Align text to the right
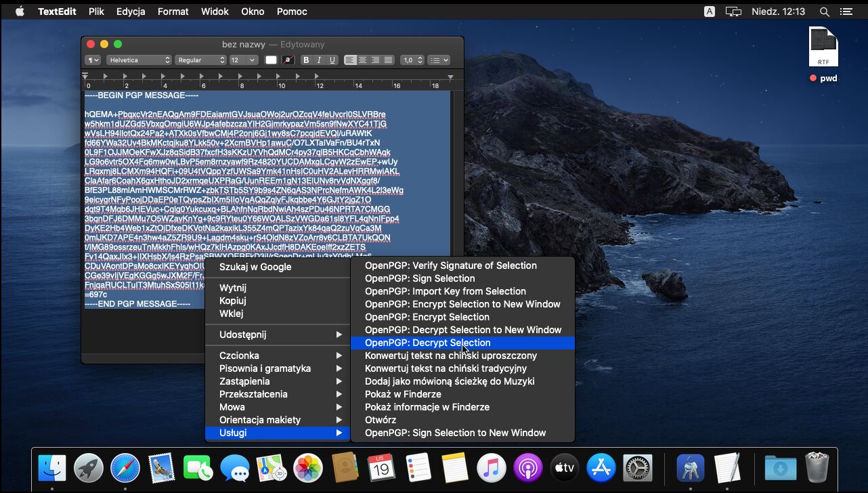The width and height of the screenshot is (868, 493). 376,60
